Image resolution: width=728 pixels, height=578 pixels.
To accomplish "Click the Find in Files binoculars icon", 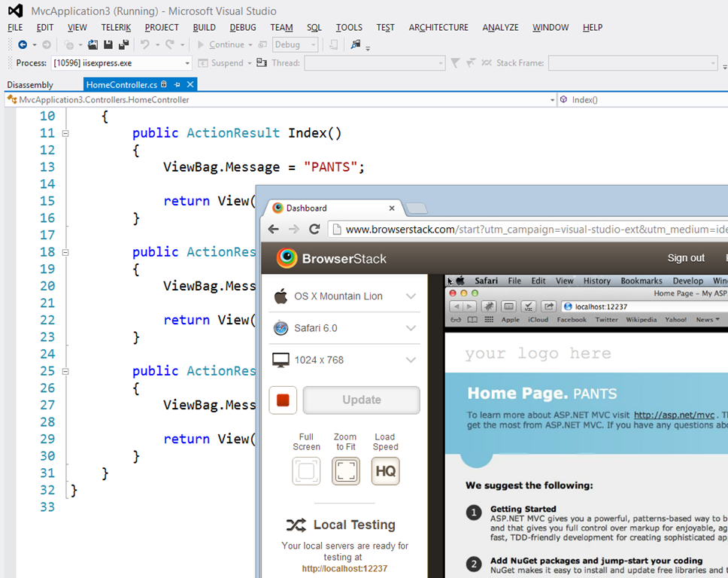I will (x=356, y=44).
